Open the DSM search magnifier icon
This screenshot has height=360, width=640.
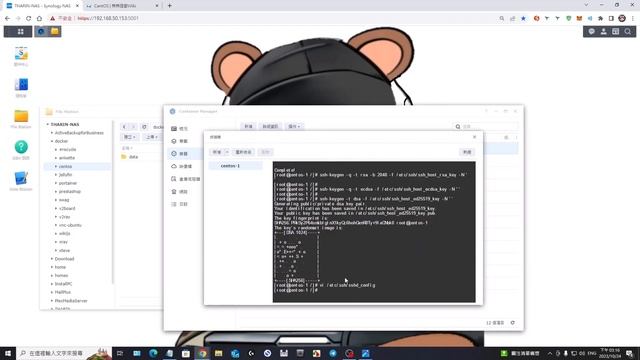[x=628, y=31]
